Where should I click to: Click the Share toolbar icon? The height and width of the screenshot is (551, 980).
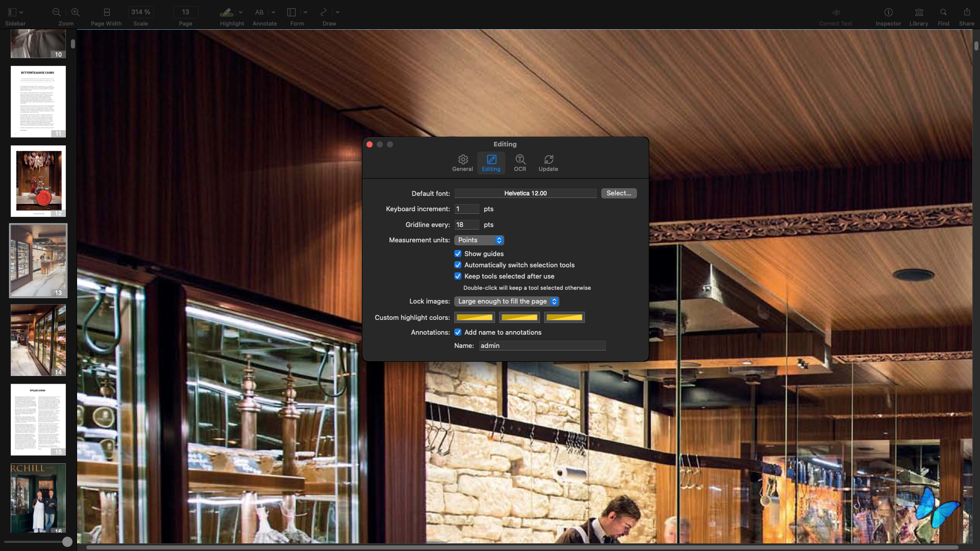click(967, 12)
